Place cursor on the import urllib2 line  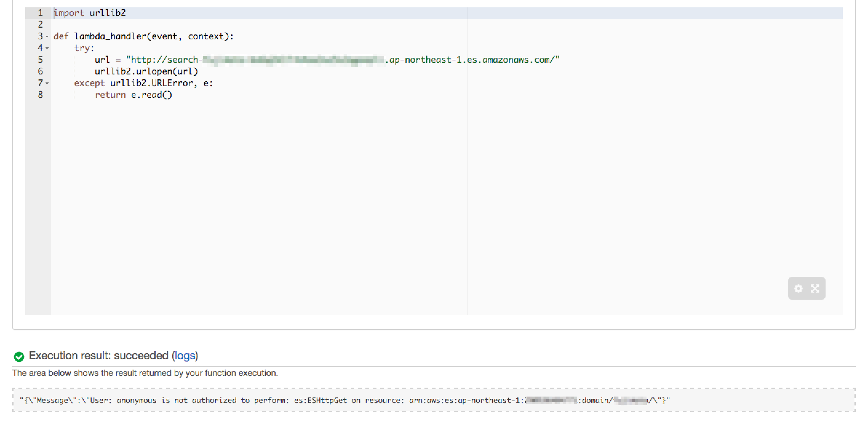(89, 13)
